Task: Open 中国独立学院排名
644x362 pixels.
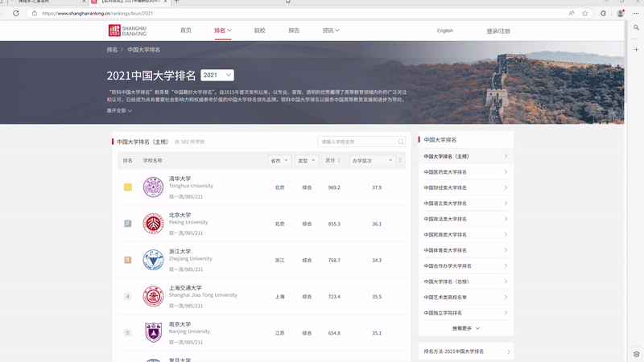Action: tap(466, 313)
